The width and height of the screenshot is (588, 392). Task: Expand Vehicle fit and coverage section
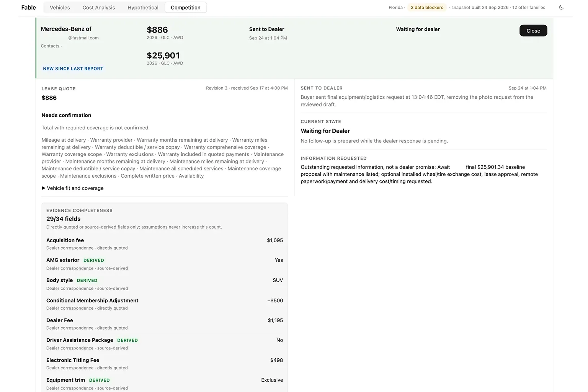click(73, 188)
